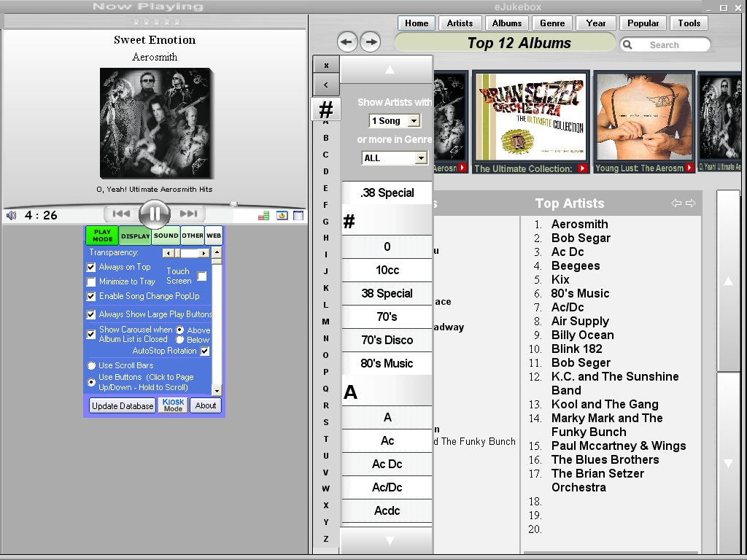Increase transparency with right slider arrow
The image size is (747, 560).
[x=204, y=253]
